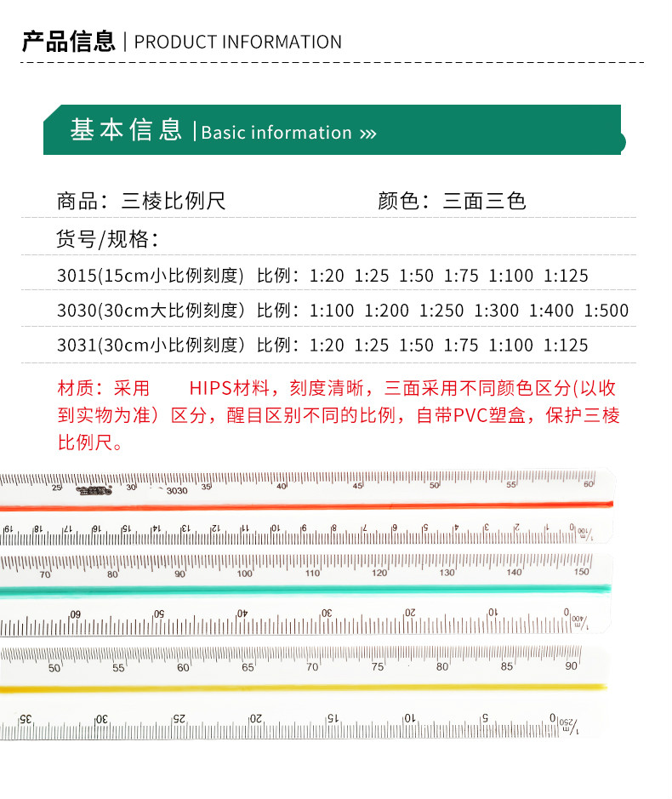The width and height of the screenshot is (672, 799).
Task: Click the 1/100 m scale label
Action: pyautogui.click(x=585, y=533)
